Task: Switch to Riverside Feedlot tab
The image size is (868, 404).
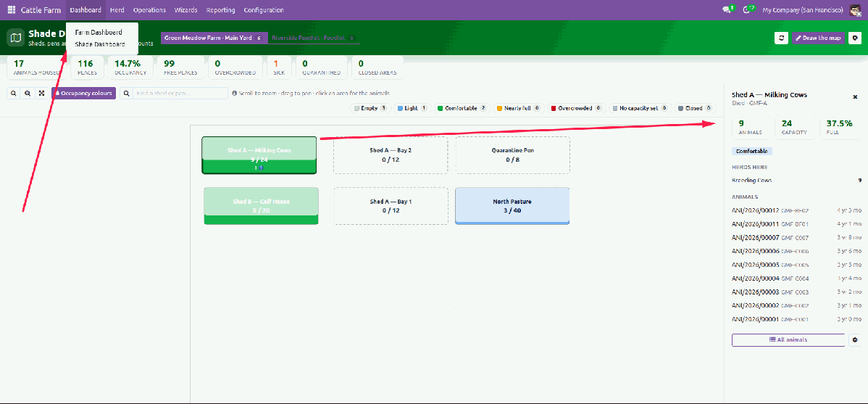Action: pyautogui.click(x=314, y=38)
